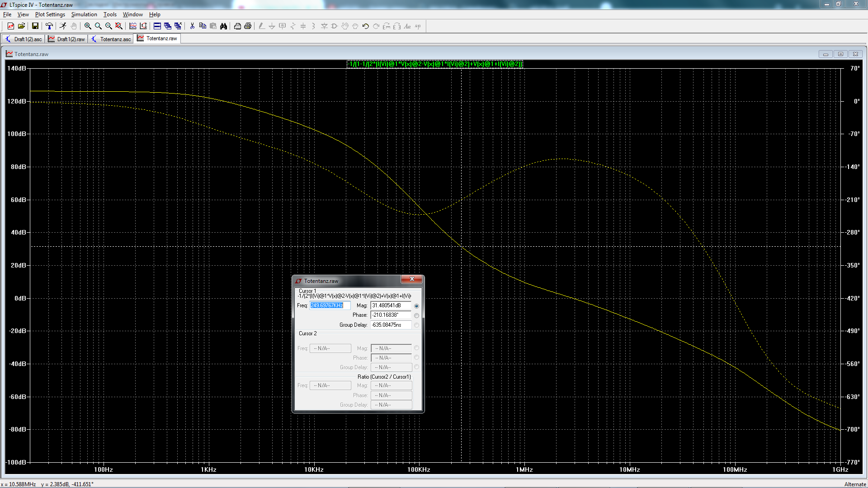Click the Tile windows icon
Viewport: 868px width, 488px height.
(x=157, y=26)
